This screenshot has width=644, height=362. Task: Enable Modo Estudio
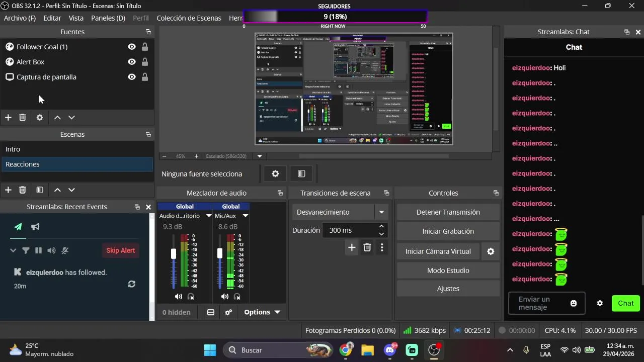pyautogui.click(x=448, y=270)
